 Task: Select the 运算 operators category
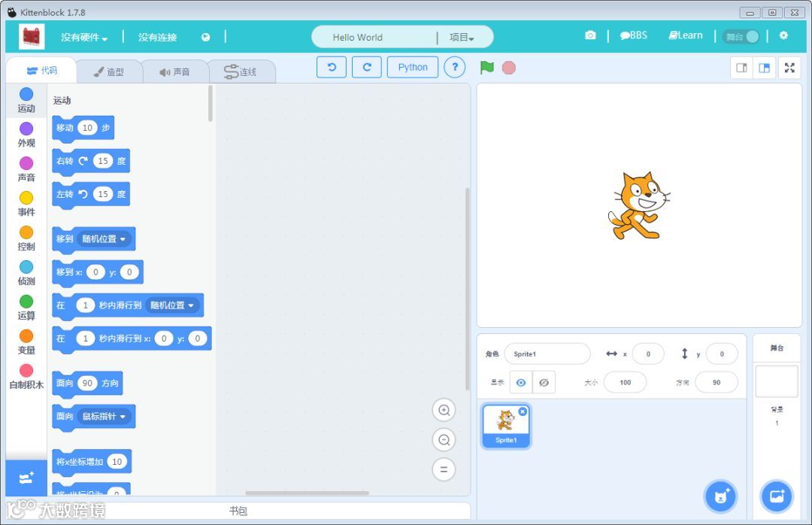(x=26, y=308)
